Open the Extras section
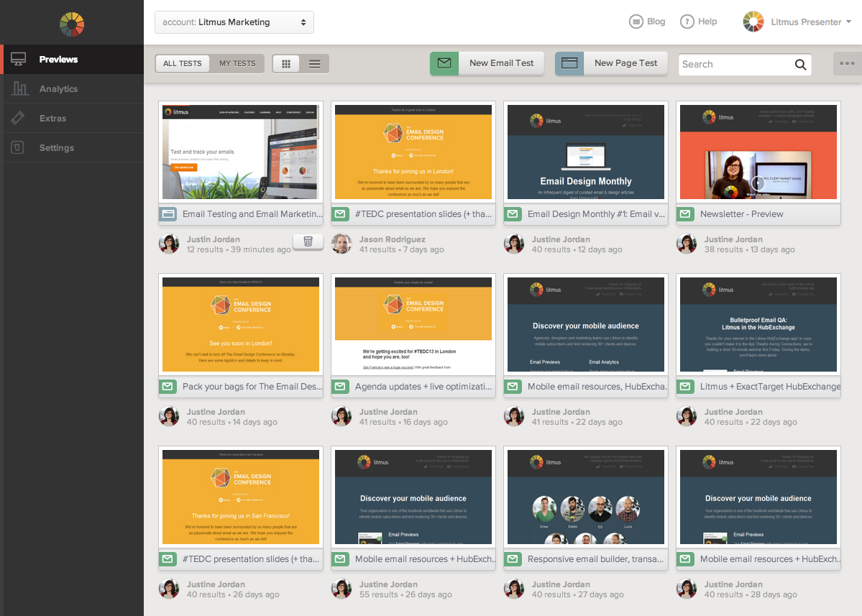Screen dimensions: 862x616 click(x=73, y=118)
